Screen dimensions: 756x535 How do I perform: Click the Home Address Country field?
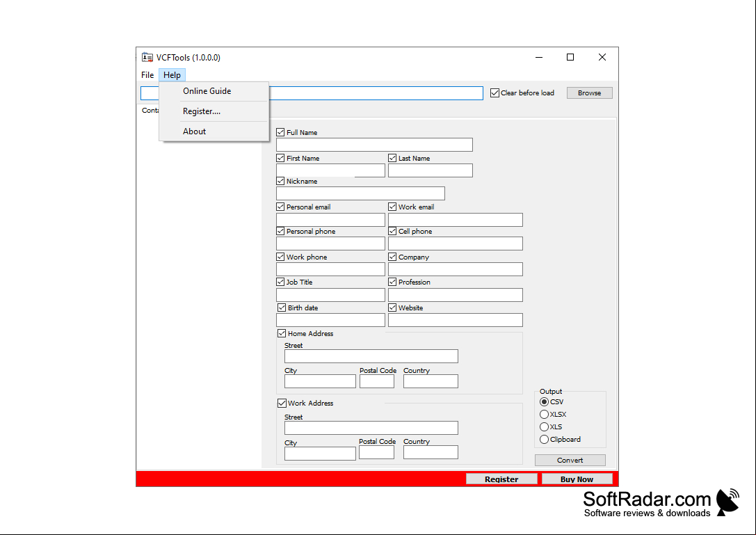431,381
